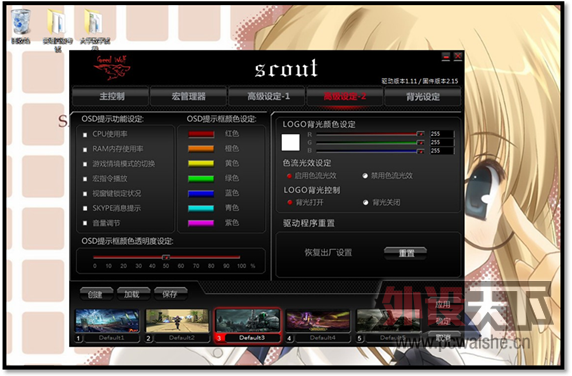Open the 背光设定 tab

[423, 96]
